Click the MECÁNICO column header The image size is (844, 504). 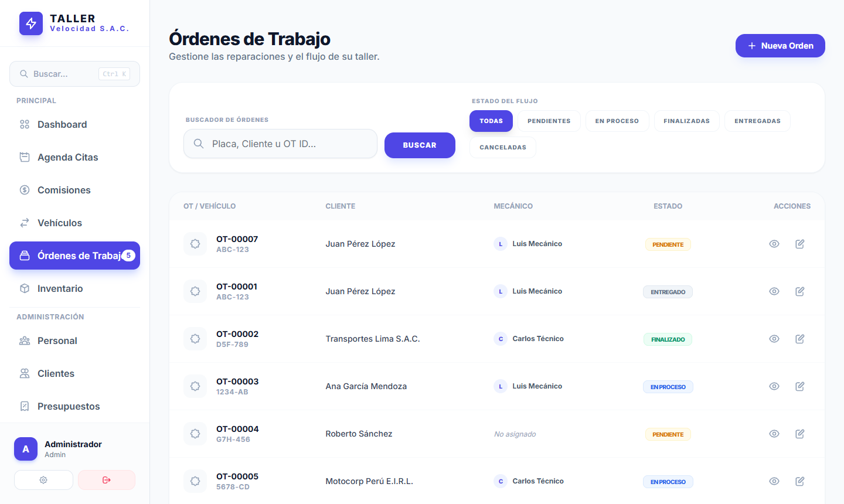pyautogui.click(x=513, y=206)
